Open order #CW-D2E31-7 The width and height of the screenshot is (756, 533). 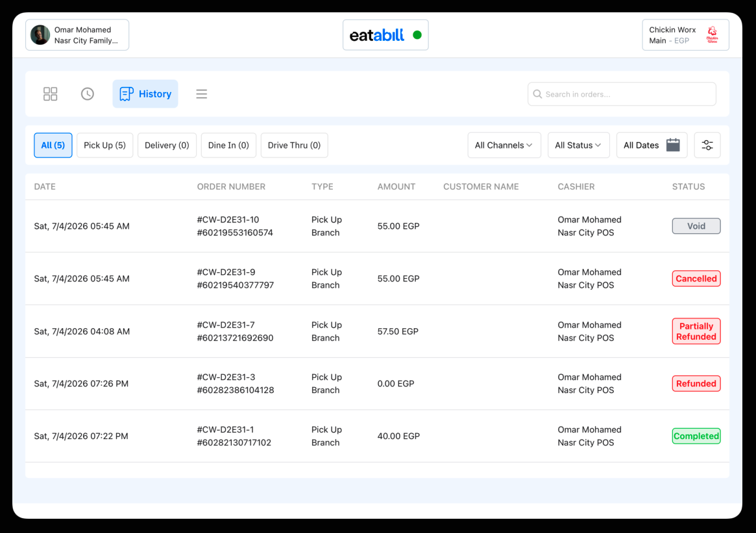(x=377, y=331)
